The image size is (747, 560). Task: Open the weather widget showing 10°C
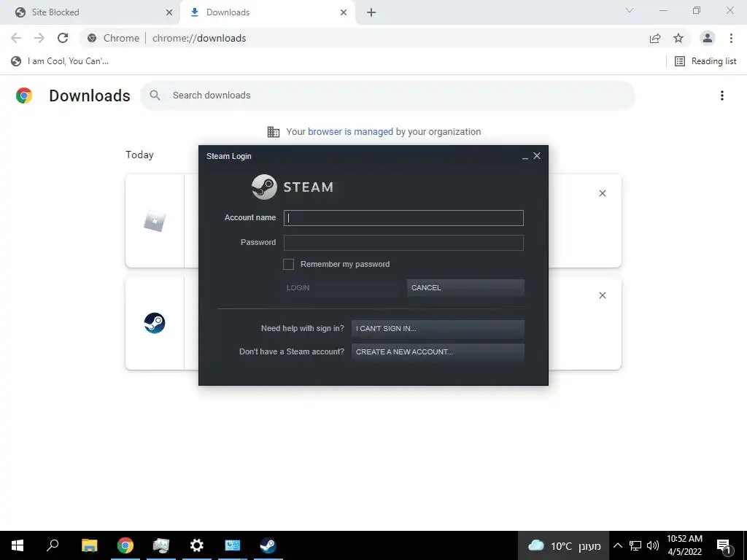click(564, 545)
